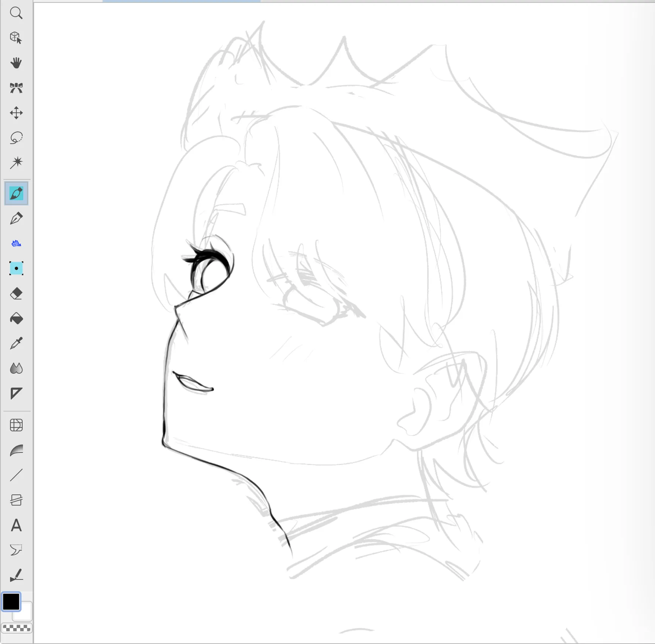
Task: Click the horizontal scrollbar thumb above canvas
Action: pos(181,1)
